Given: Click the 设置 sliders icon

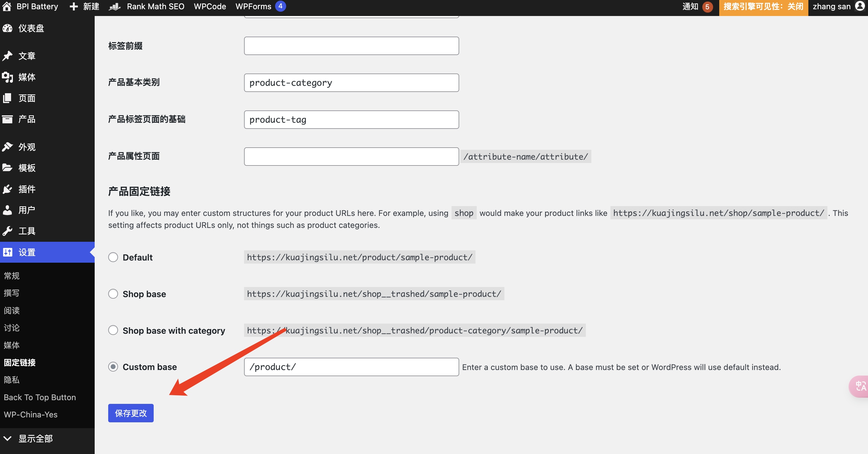Looking at the screenshot, I should (7, 252).
